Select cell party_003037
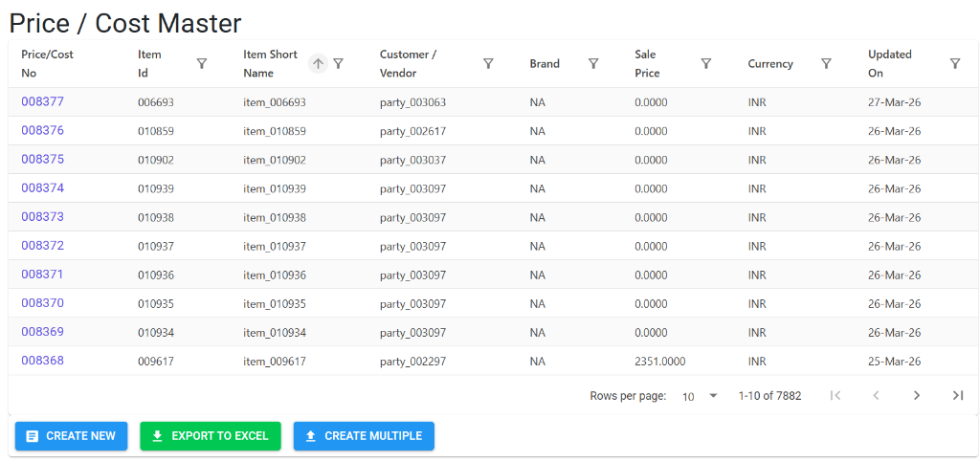The width and height of the screenshot is (980, 462). point(412,160)
